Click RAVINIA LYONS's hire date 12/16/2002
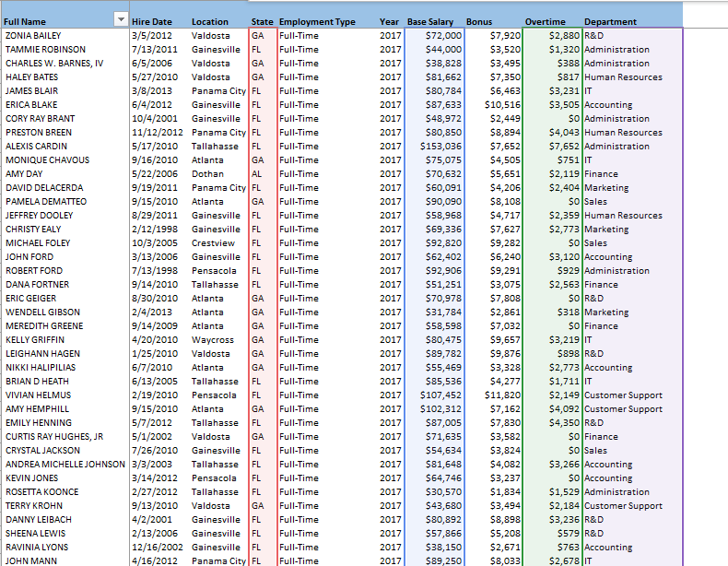 pyautogui.click(x=158, y=548)
